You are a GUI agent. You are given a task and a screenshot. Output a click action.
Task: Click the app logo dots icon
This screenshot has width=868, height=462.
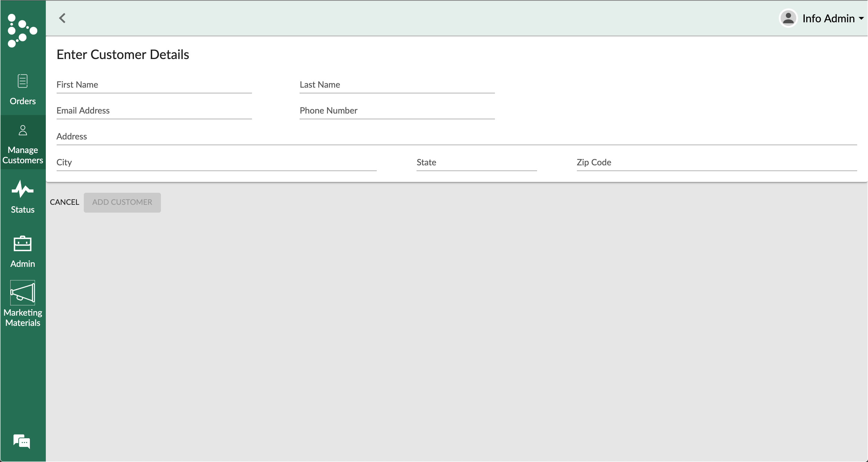[x=22, y=31]
